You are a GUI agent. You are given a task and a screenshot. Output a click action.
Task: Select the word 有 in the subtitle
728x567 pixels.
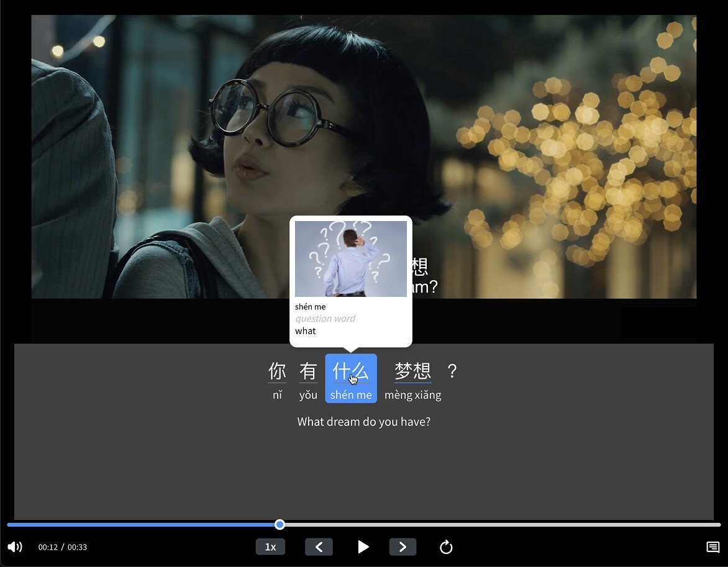tap(308, 371)
